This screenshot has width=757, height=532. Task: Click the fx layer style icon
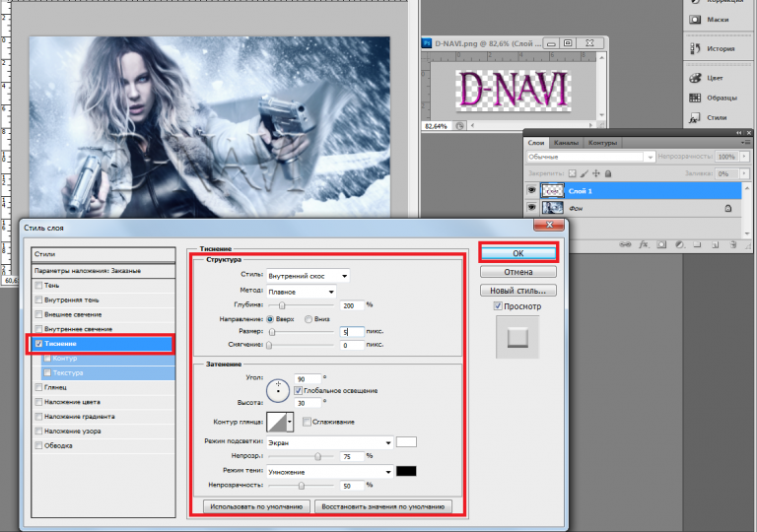pos(644,244)
